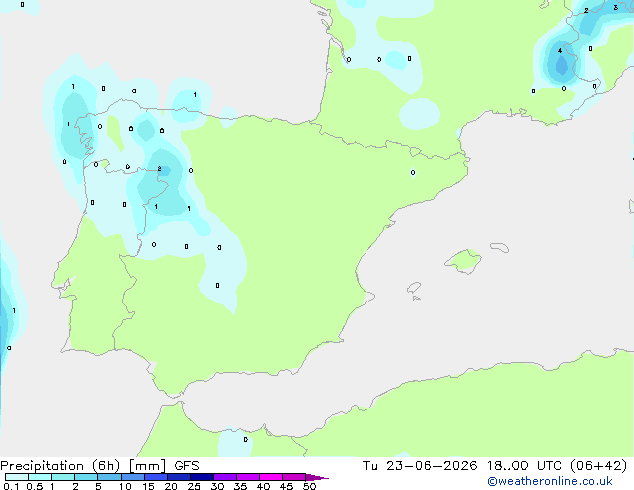Viewport: 634px width, 490px height.
Task: Click the '18..00 UTC' time text
Action: (x=524, y=466)
